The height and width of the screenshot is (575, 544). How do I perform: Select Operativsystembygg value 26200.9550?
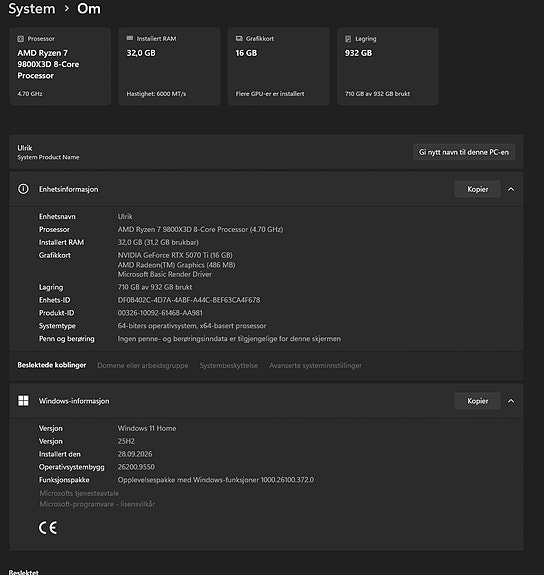136,467
